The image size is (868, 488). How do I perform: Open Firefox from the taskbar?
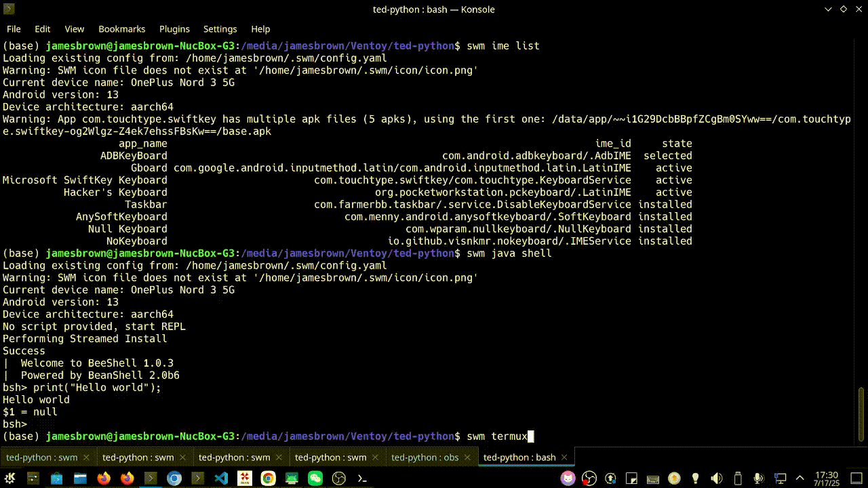pyautogui.click(x=104, y=478)
